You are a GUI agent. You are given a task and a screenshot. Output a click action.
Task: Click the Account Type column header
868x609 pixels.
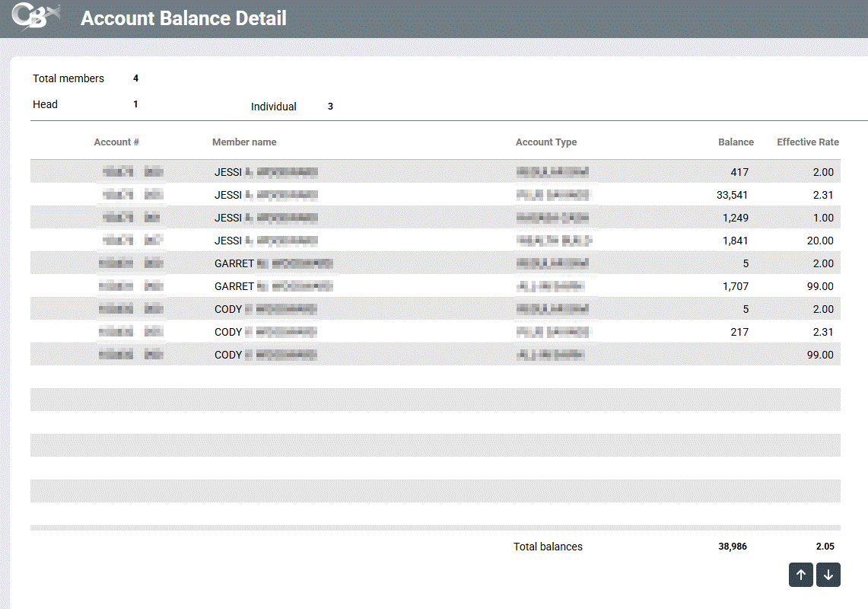coord(546,142)
